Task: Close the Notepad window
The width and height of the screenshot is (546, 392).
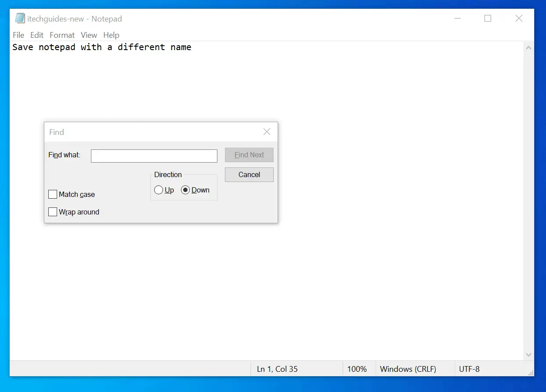Action: click(519, 18)
